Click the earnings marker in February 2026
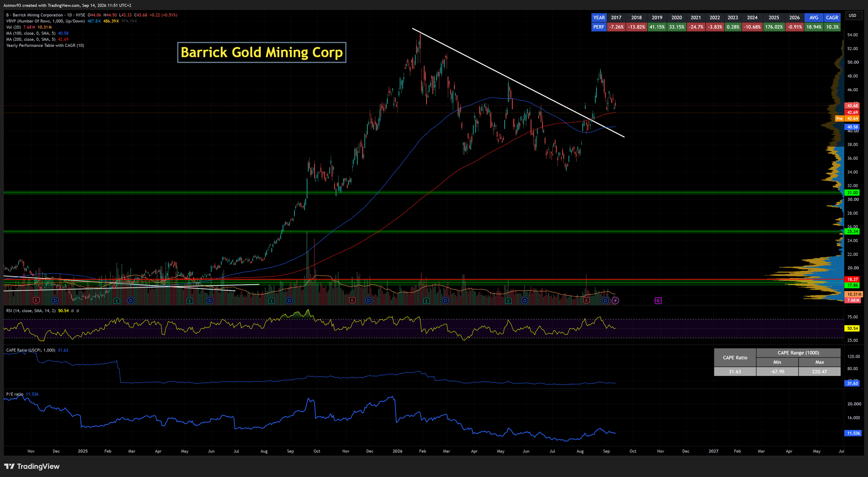868x477 pixels. click(x=427, y=300)
